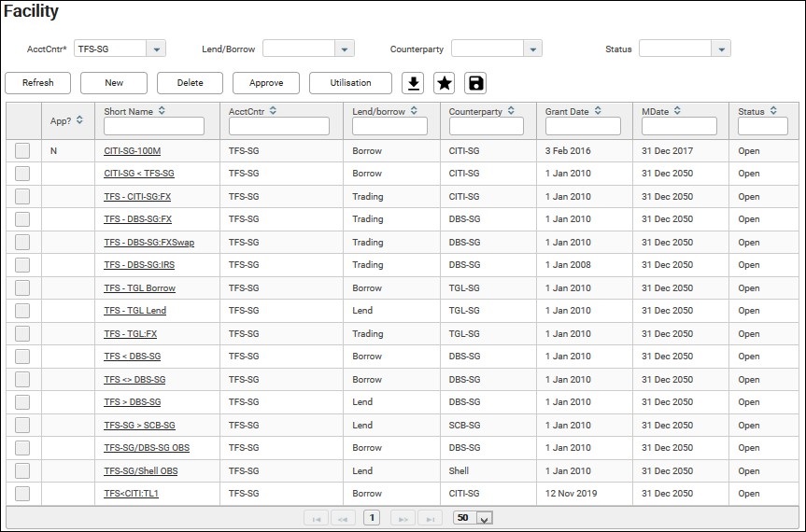The height and width of the screenshot is (532, 806).
Task: Open the TFS <> DBS-SG facility link
Action: click(134, 380)
